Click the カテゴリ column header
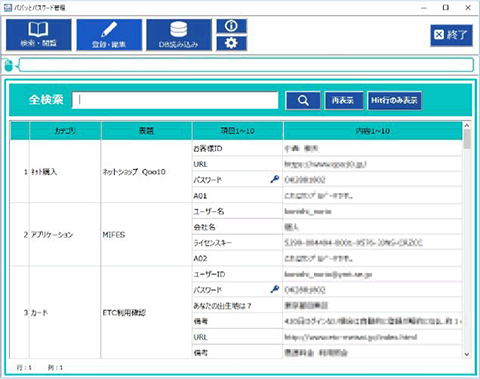480x379 pixels. click(x=65, y=131)
